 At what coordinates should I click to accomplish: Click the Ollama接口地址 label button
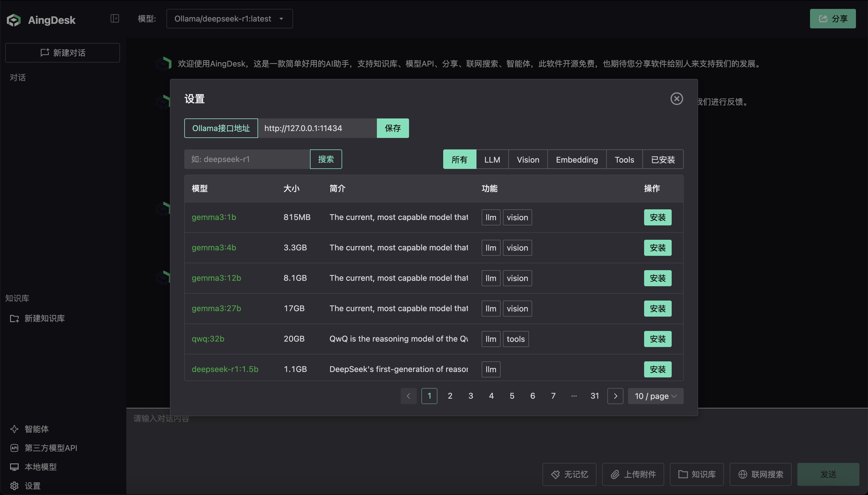click(221, 128)
